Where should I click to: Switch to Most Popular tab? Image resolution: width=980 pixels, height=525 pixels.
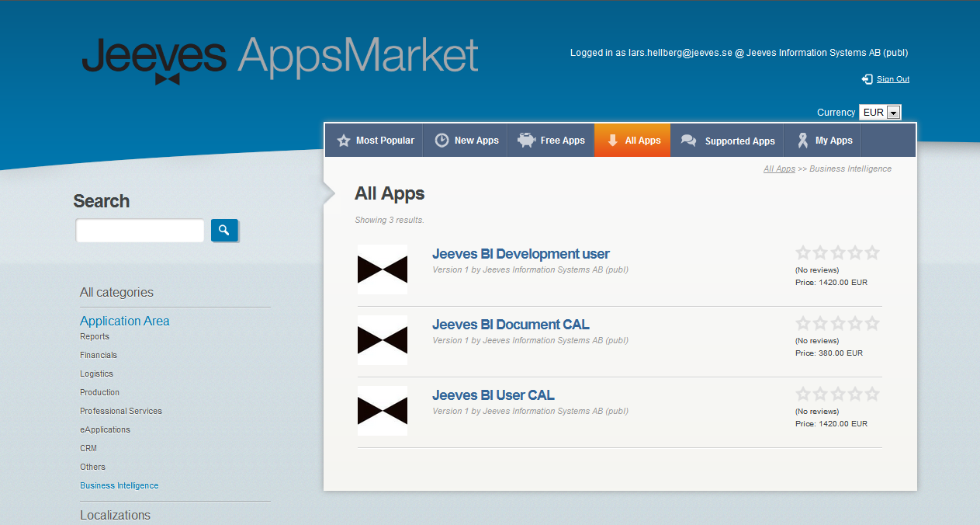point(374,141)
